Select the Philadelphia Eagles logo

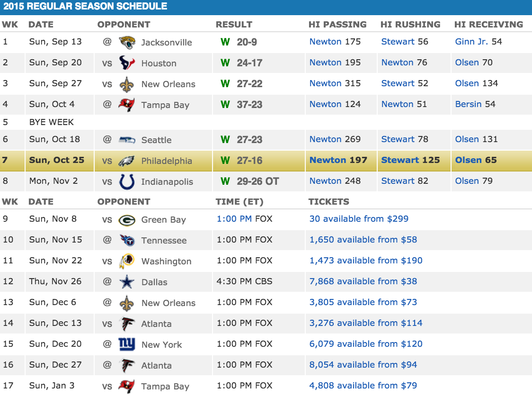pos(127,161)
